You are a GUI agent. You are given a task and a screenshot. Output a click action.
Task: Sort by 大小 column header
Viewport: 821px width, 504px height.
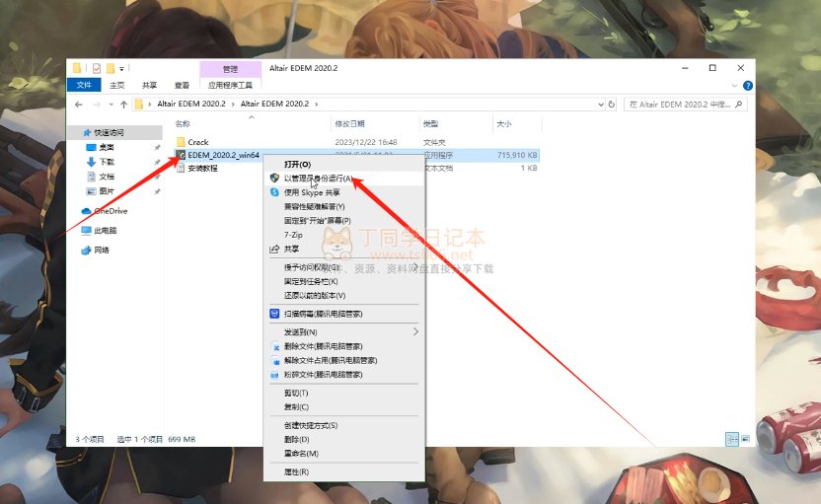coord(503,124)
